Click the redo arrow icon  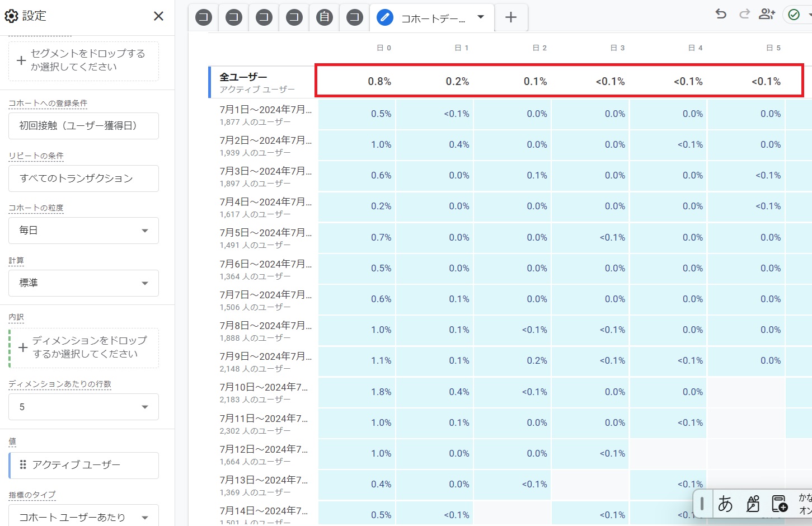coord(744,15)
